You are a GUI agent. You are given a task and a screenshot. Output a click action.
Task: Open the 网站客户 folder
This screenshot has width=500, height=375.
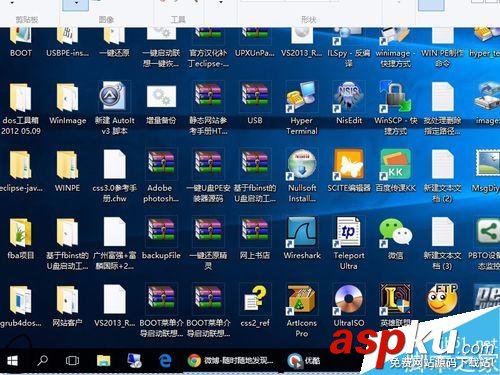(x=68, y=300)
